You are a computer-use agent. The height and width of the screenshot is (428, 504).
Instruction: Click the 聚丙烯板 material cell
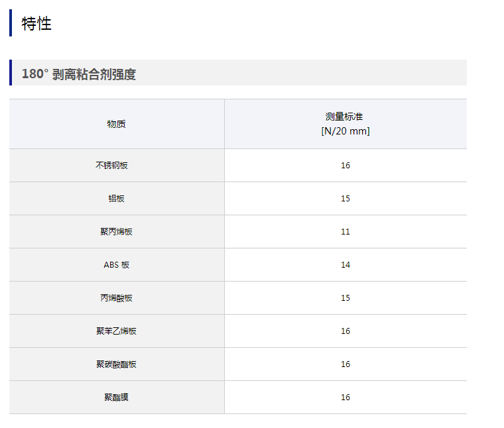click(117, 231)
